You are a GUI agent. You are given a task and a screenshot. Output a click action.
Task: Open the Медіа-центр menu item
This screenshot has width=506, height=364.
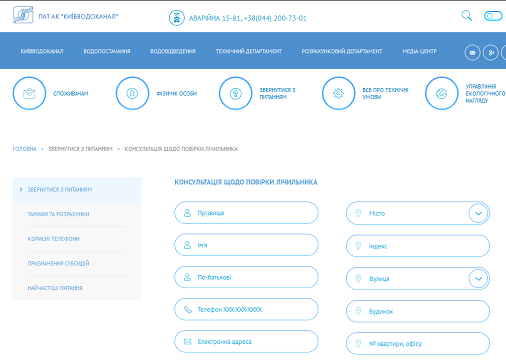point(419,51)
